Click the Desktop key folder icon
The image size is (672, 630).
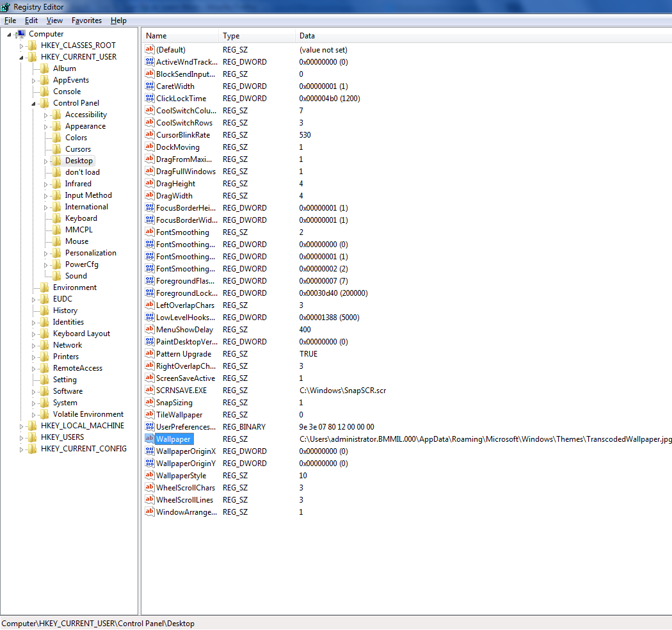pyautogui.click(x=56, y=161)
